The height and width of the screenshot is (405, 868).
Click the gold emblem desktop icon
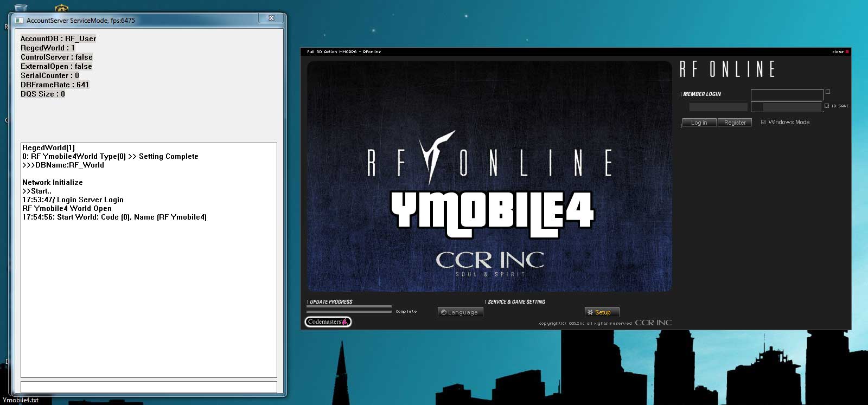click(62, 8)
